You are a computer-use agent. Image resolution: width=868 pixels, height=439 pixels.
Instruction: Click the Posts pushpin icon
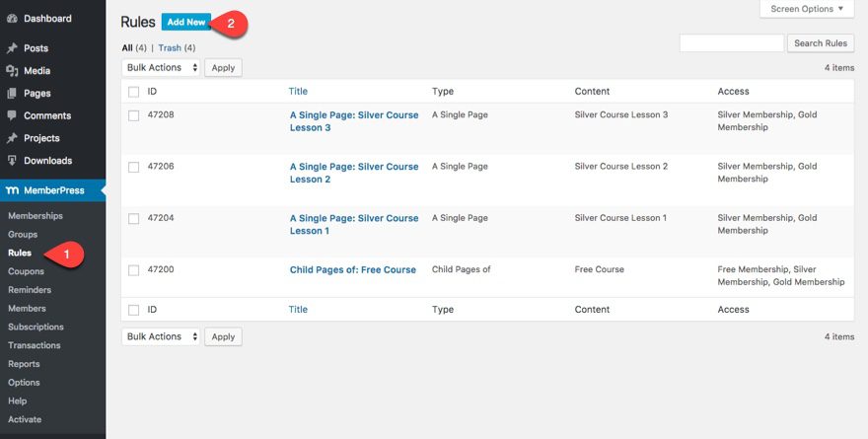(x=13, y=48)
